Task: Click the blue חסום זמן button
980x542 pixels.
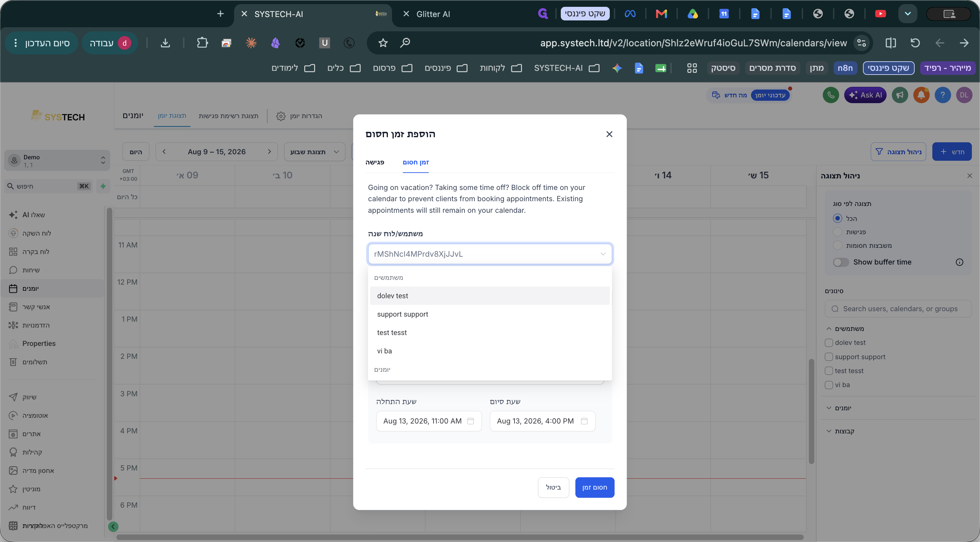Action: click(594, 487)
